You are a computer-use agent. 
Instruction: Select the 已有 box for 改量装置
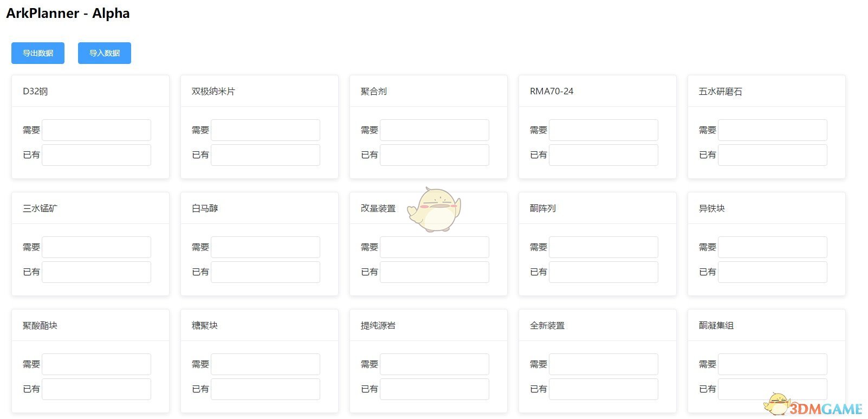coord(435,272)
